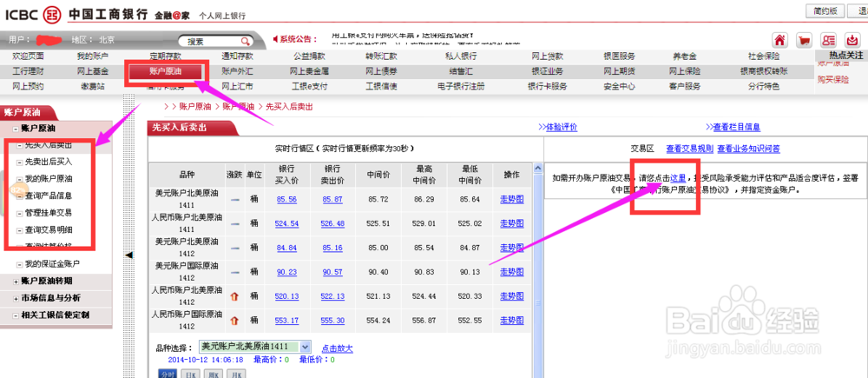This screenshot has height=378, width=868.
Task: Open the 养老金 menu
Action: tap(685, 56)
